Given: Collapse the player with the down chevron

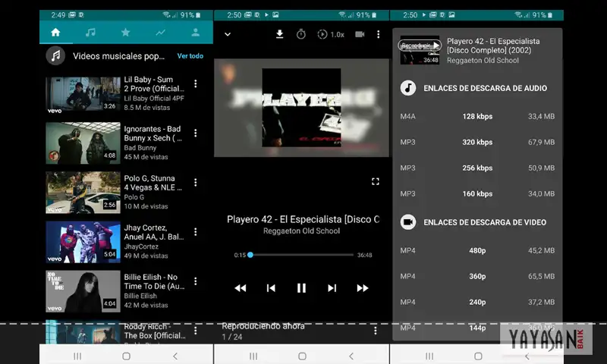Looking at the screenshot, I should point(228,34).
